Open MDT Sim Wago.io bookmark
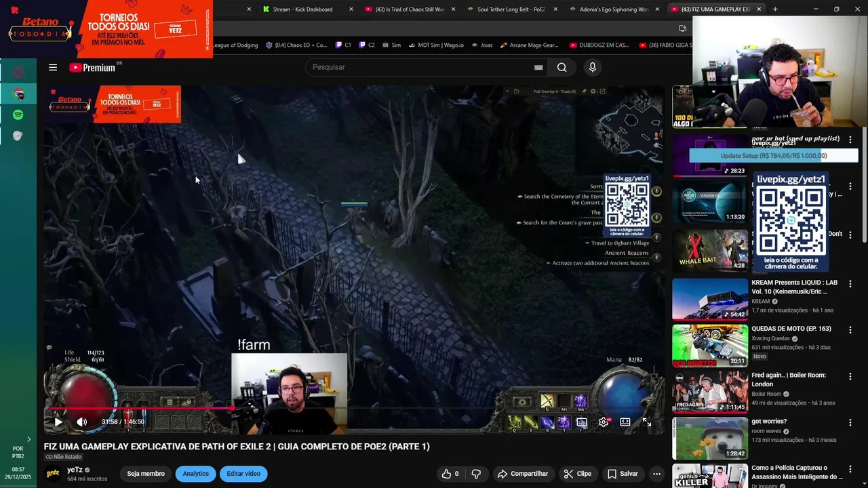The width and height of the screenshot is (868, 488). [x=435, y=45]
